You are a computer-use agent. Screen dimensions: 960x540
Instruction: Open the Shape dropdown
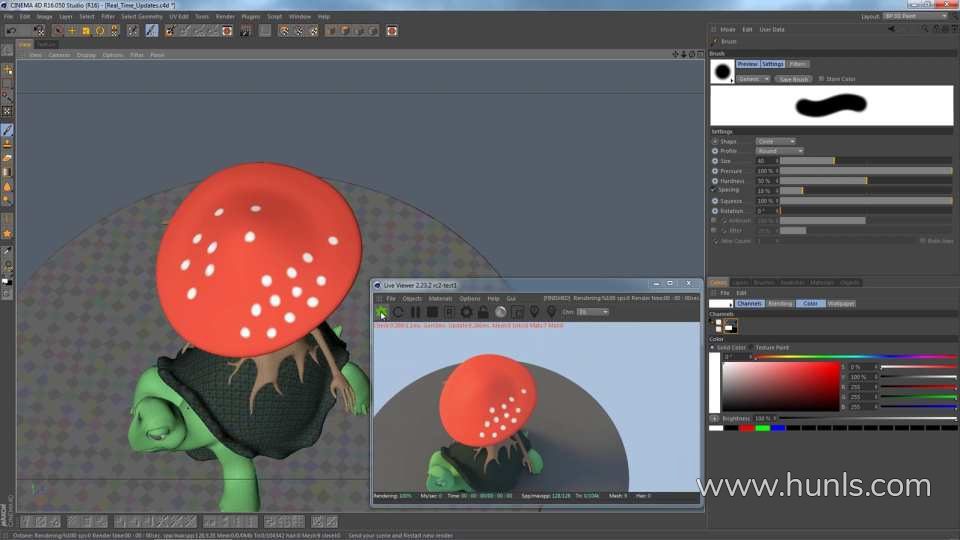tap(775, 141)
